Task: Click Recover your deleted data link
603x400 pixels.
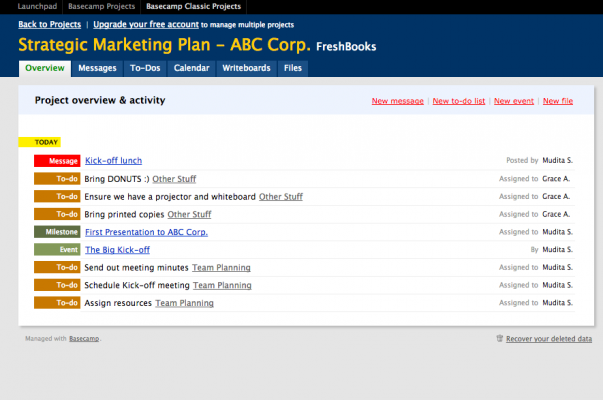Action: (549, 339)
